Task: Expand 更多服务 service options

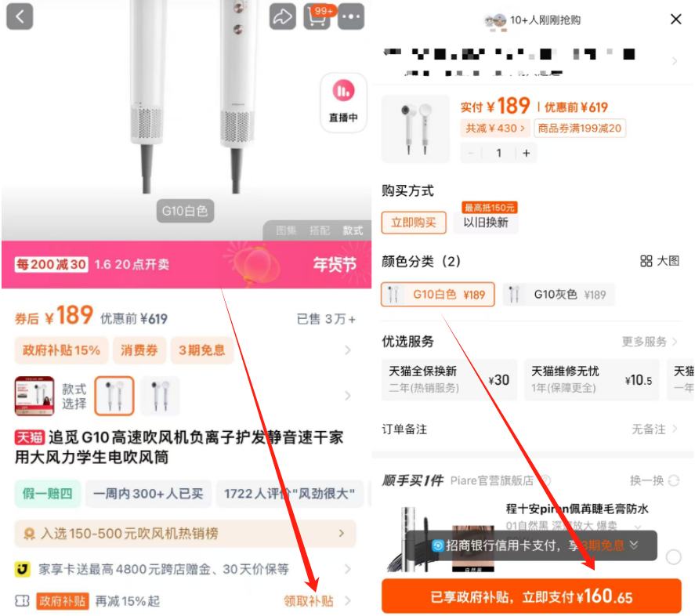Action: pyautogui.click(x=650, y=341)
